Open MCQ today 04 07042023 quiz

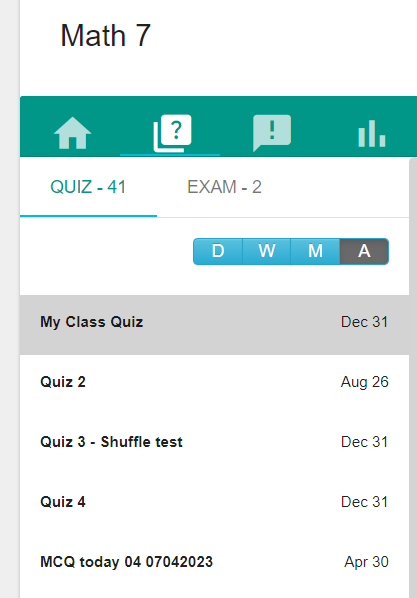[x=214, y=562]
